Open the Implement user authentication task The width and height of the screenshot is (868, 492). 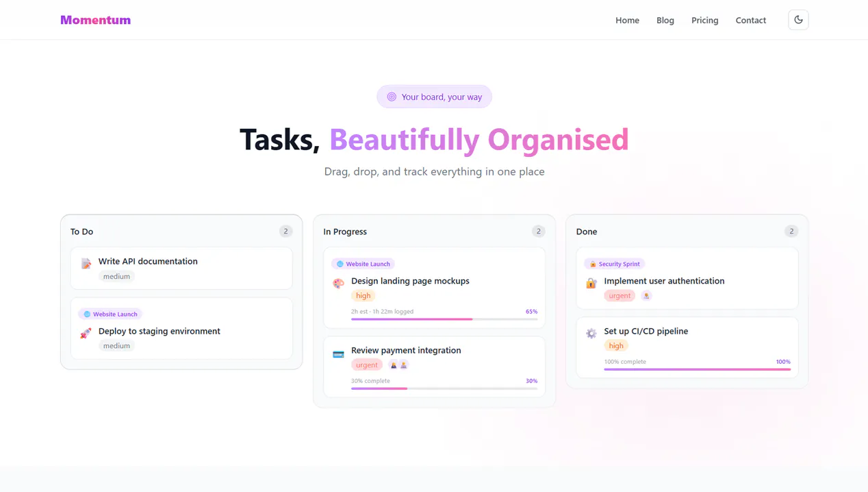pos(687,278)
